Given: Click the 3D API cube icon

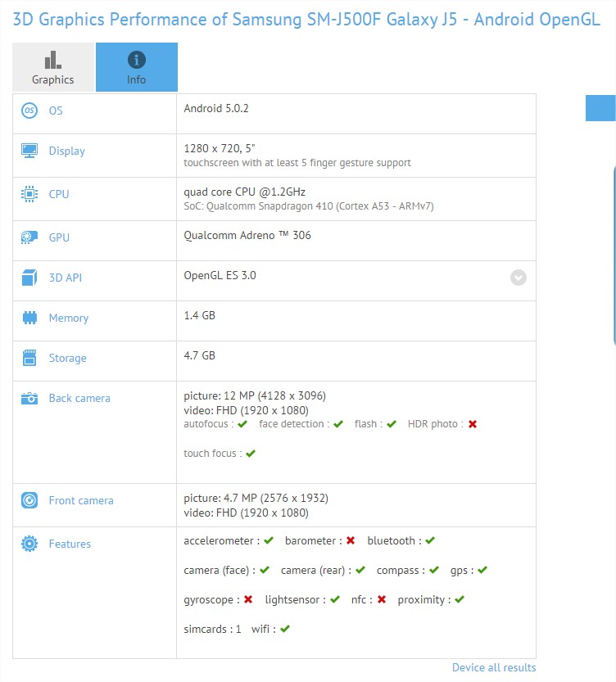Looking at the screenshot, I should click(x=29, y=278).
